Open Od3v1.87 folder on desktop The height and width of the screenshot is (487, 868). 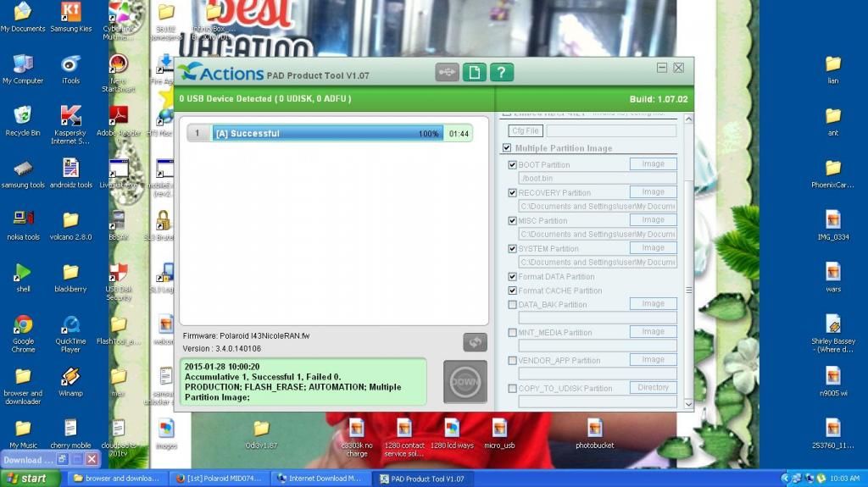pyautogui.click(x=261, y=434)
